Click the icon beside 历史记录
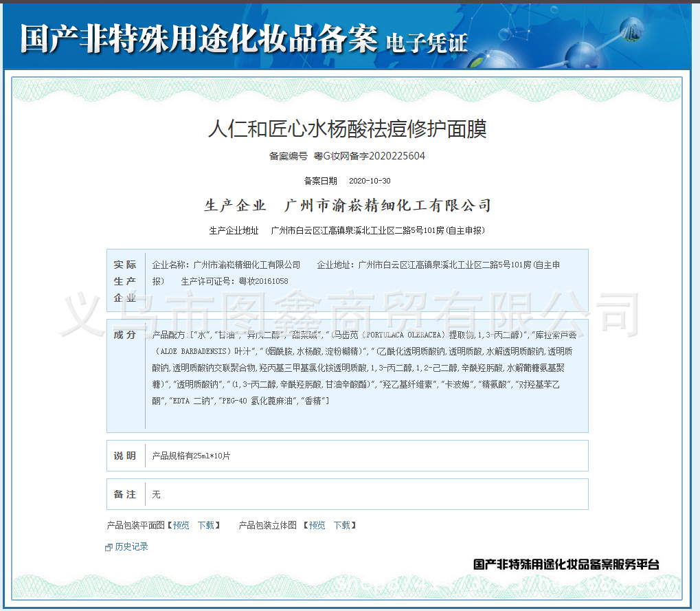Viewport: 700px width, 611px height. pyautogui.click(x=109, y=547)
